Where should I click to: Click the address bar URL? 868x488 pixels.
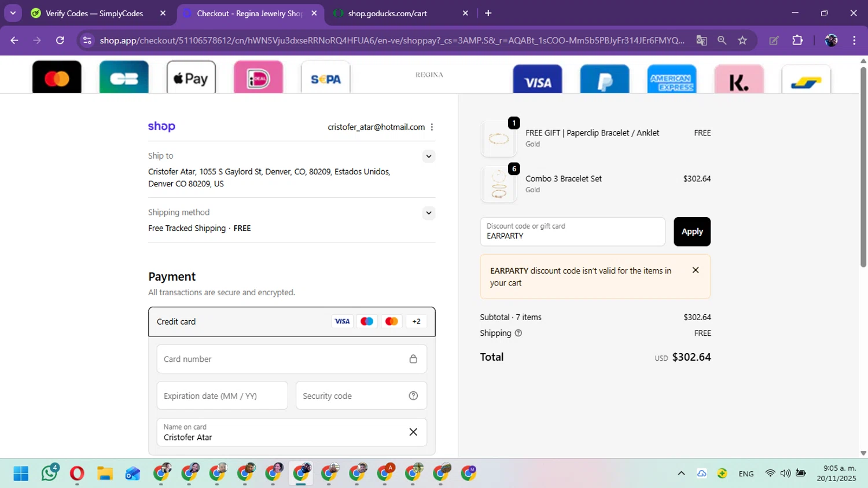(392, 40)
